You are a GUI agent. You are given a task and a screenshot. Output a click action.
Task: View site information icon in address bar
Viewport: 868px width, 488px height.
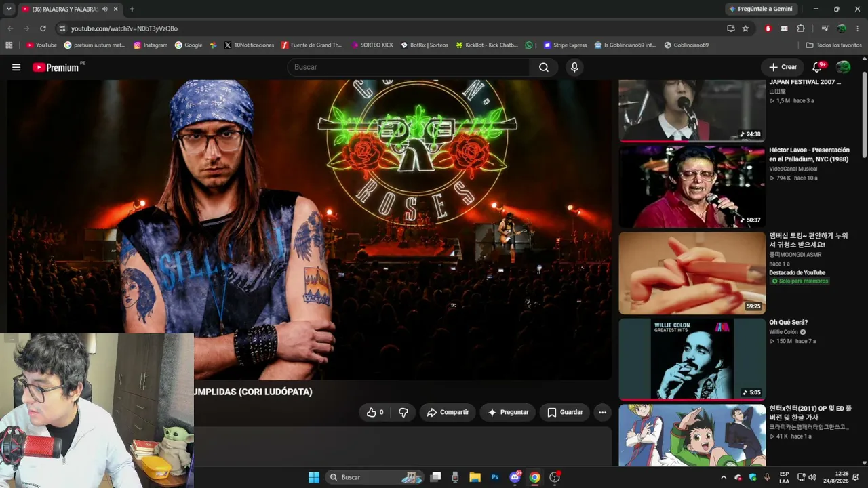click(62, 28)
